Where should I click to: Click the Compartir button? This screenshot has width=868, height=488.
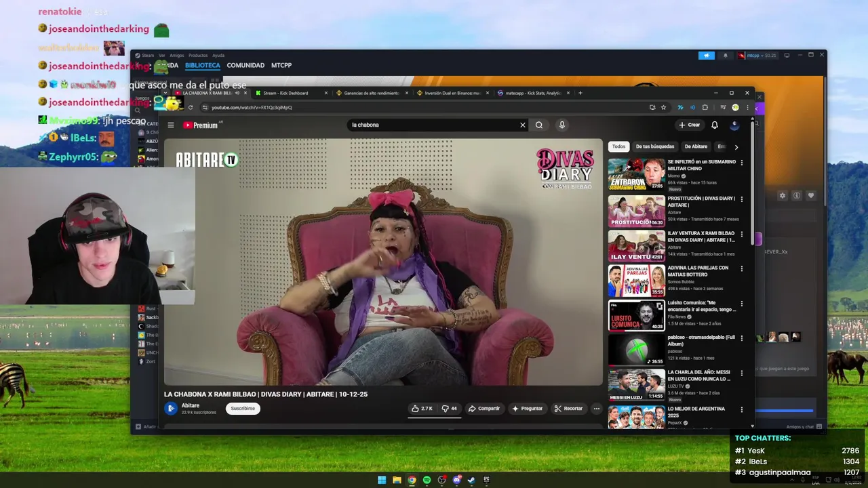pos(484,409)
